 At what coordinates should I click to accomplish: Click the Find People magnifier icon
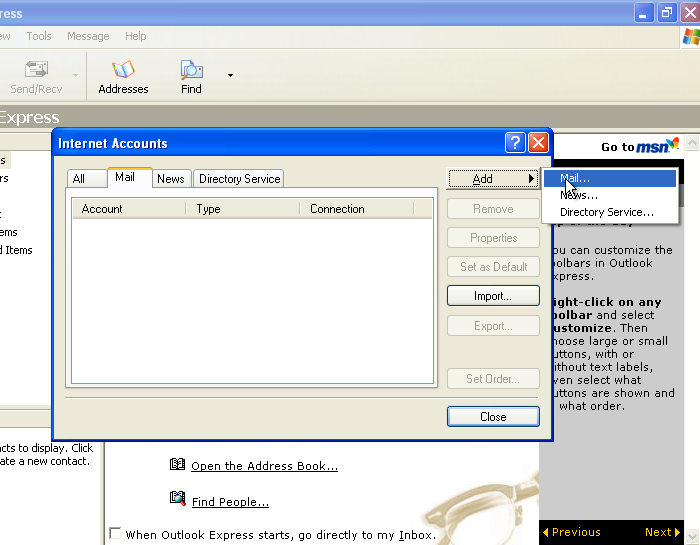pyautogui.click(x=177, y=498)
